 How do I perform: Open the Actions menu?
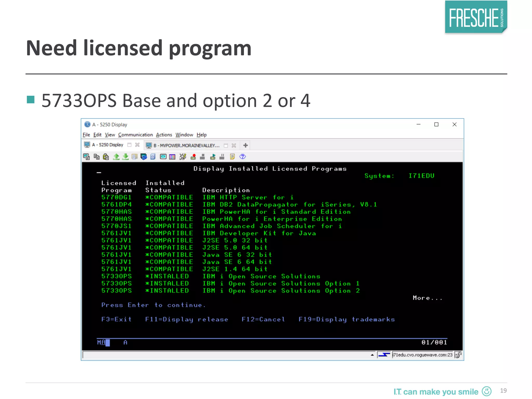(x=164, y=135)
